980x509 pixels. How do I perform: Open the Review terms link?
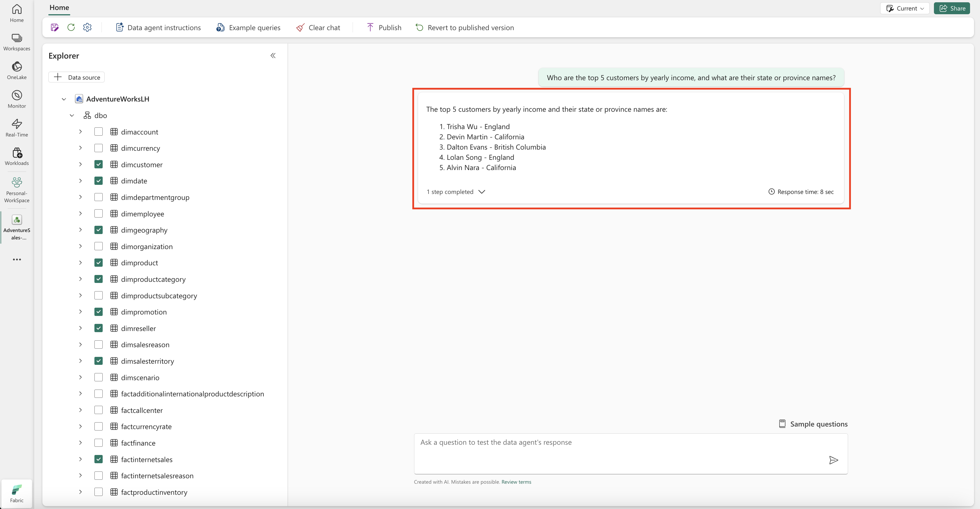tap(516, 482)
